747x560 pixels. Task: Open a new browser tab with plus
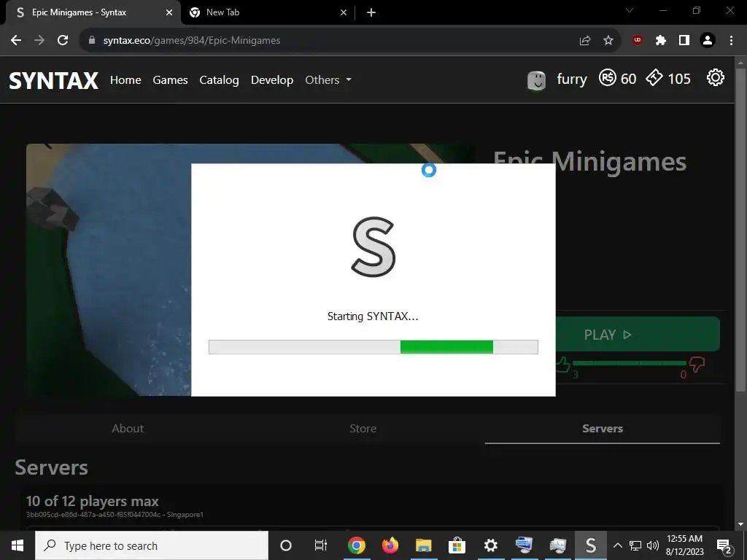(x=371, y=12)
